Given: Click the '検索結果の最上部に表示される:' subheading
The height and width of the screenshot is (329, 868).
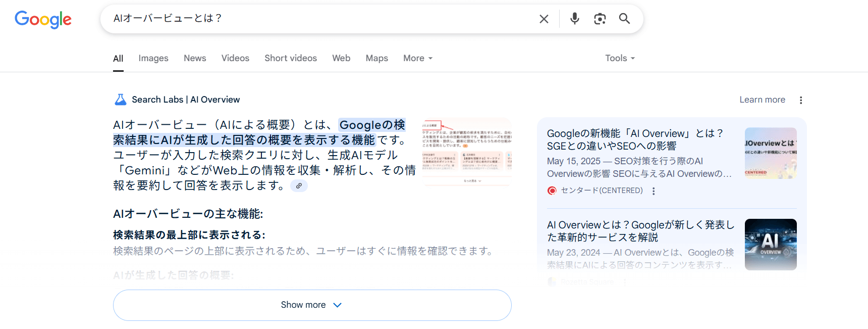Looking at the screenshot, I should (x=189, y=235).
